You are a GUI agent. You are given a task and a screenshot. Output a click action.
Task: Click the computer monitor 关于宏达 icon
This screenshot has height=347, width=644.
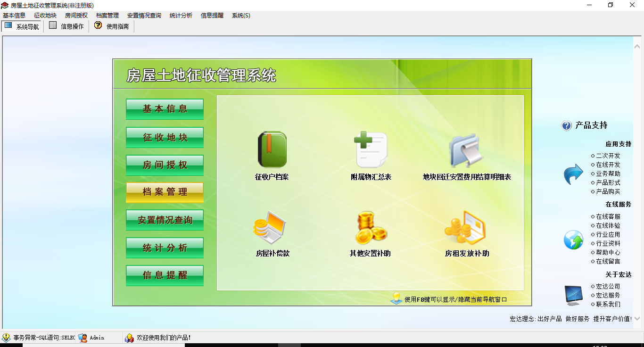pos(574,295)
